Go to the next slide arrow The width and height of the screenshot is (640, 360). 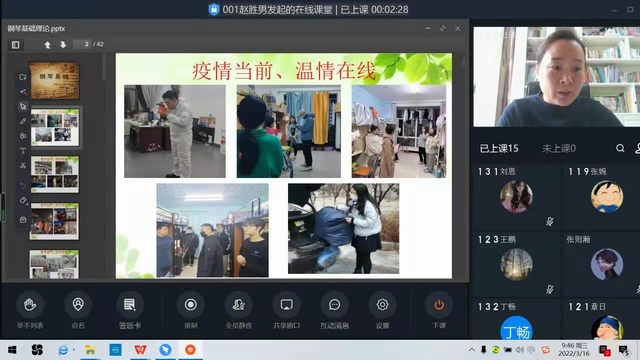(63, 44)
